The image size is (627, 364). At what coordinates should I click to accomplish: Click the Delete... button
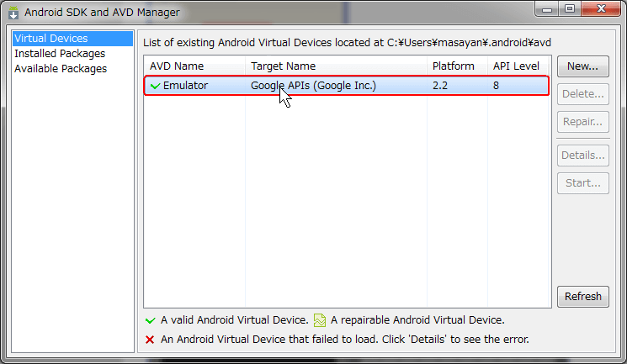583,94
